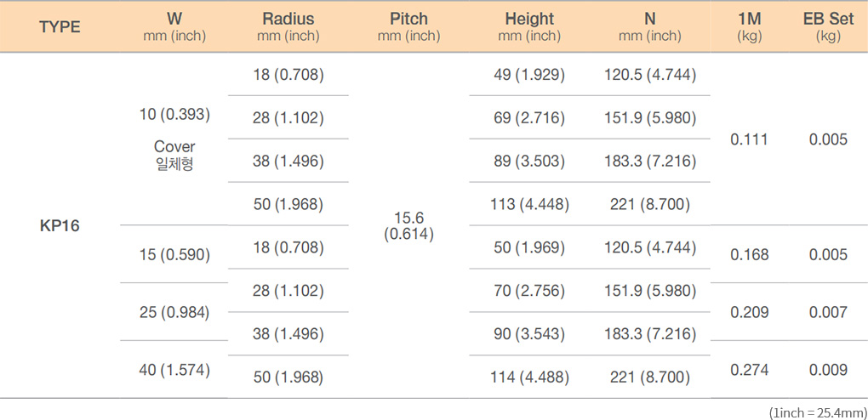Image resolution: width=868 pixels, height=420 pixels.
Task: Click the 1M (kg) column header
Action: pyautogui.click(x=750, y=26)
